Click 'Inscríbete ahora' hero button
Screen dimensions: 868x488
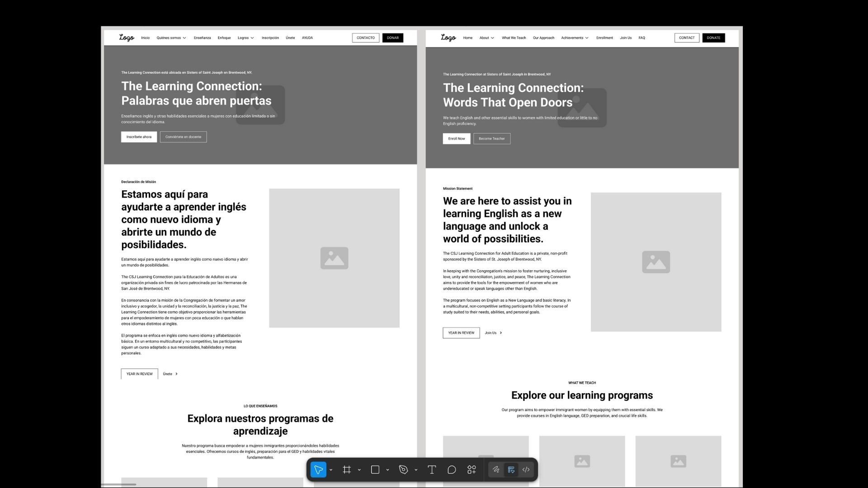(139, 137)
